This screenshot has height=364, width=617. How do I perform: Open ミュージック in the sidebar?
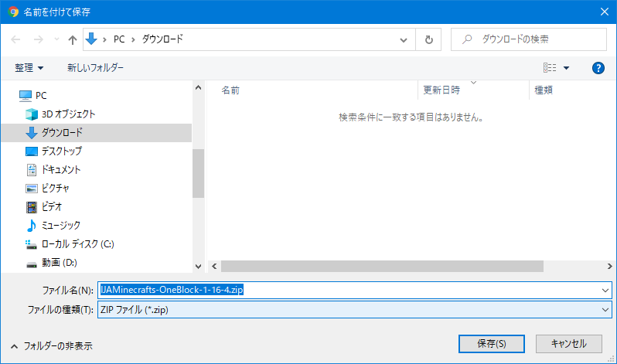click(61, 225)
